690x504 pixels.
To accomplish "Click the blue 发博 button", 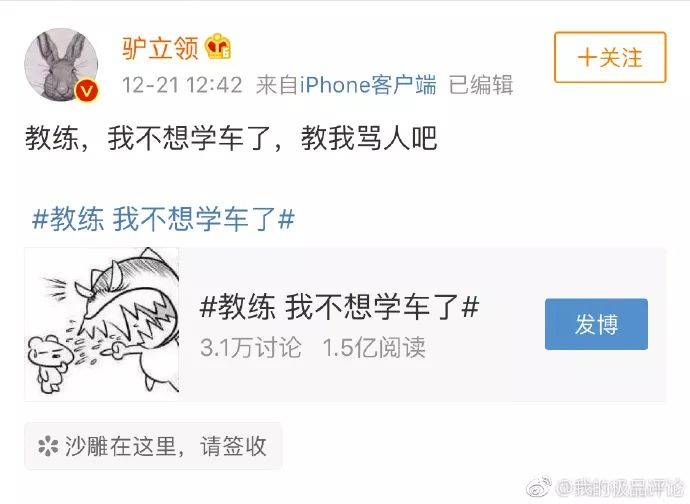I will [596, 324].
